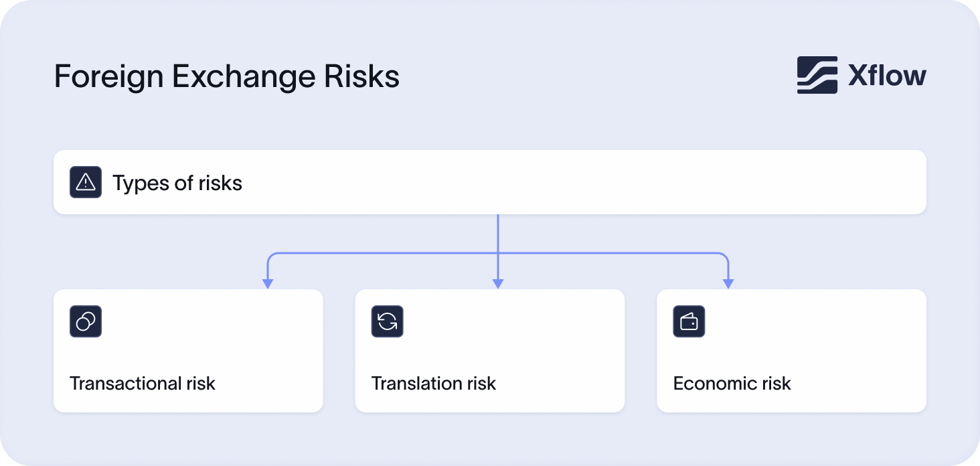Click the arrowhead pointing to Transactional card
The height and width of the screenshot is (466, 980).
[268, 283]
